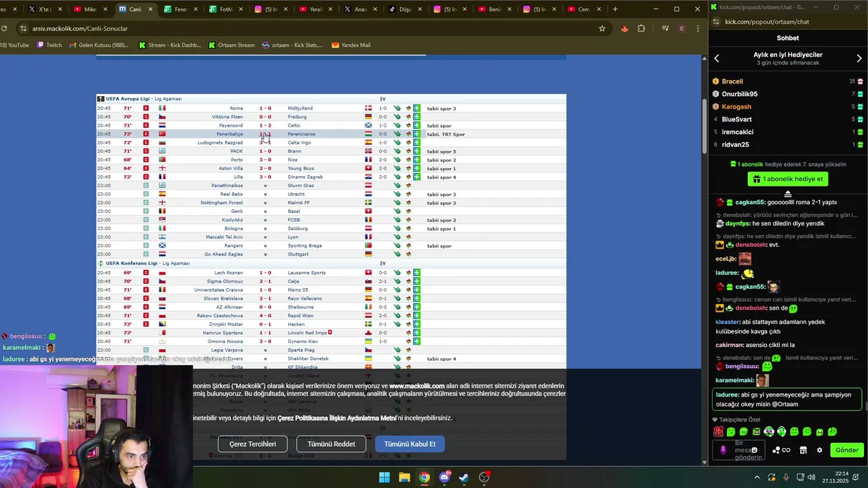Open Windows Start menu

coord(384,477)
